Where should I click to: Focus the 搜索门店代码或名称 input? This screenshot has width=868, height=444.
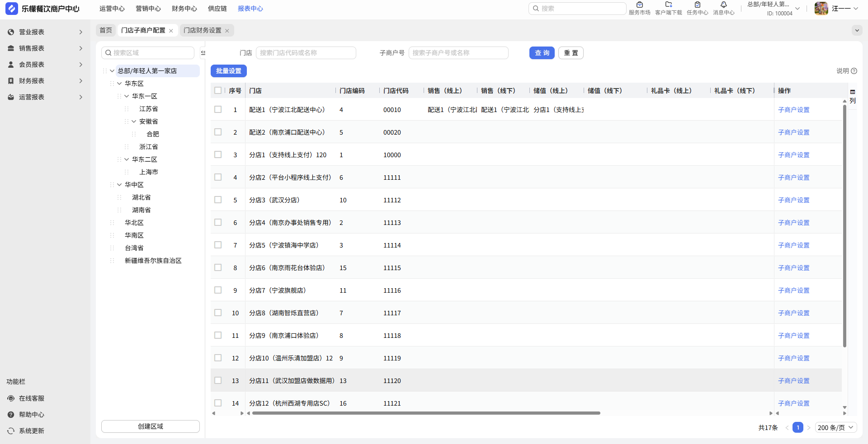[306, 53]
